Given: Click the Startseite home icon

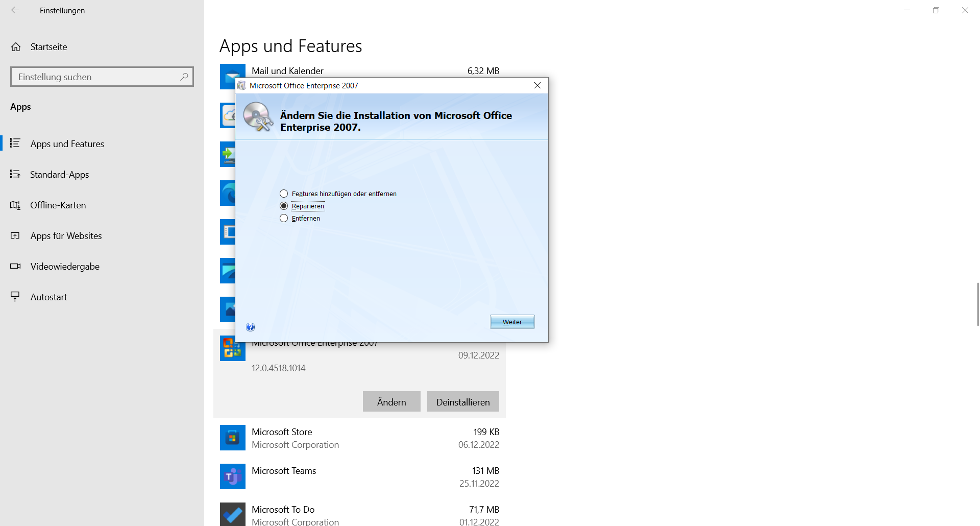Looking at the screenshot, I should pos(16,47).
